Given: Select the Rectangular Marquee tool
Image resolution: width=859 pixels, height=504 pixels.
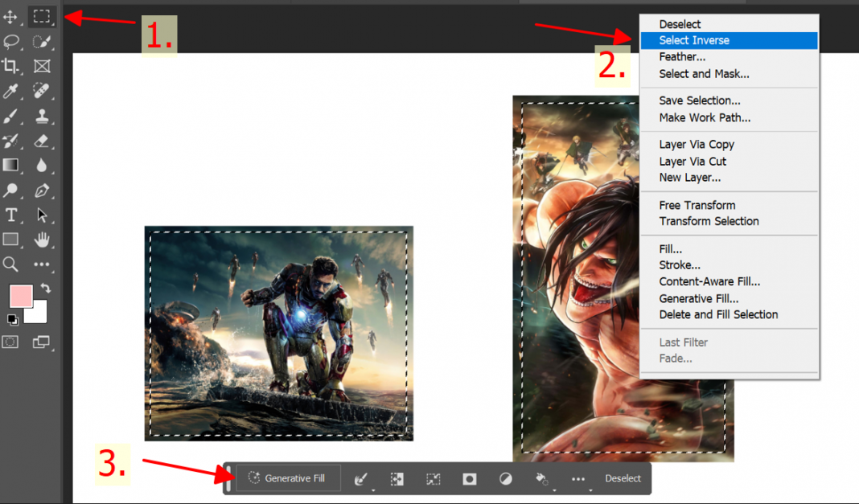Looking at the screenshot, I should (x=42, y=16).
